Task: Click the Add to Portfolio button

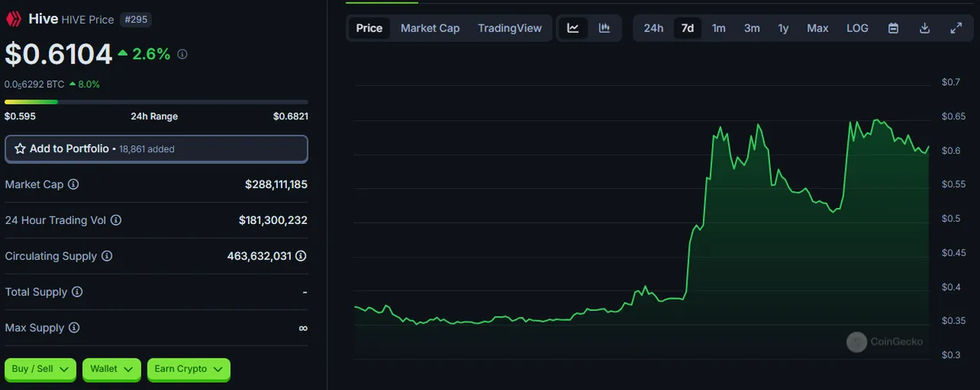Action: pyautogui.click(x=156, y=149)
